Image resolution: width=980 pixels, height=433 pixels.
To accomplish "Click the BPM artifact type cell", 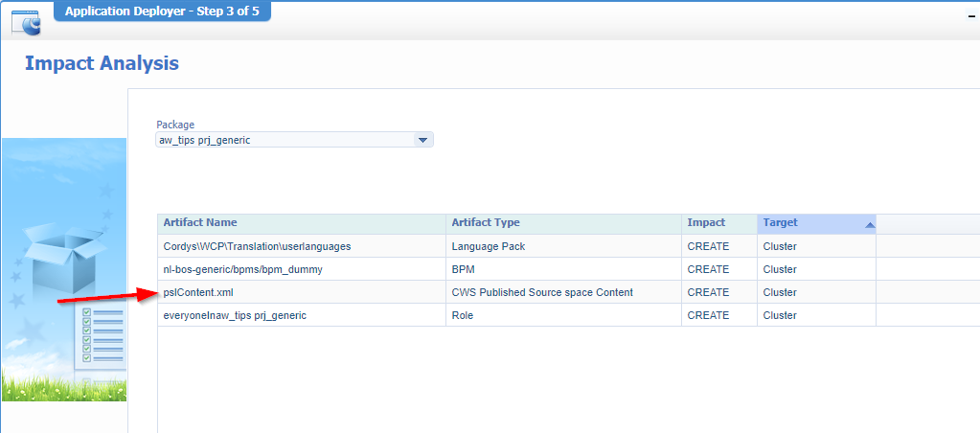I will pyautogui.click(x=463, y=269).
